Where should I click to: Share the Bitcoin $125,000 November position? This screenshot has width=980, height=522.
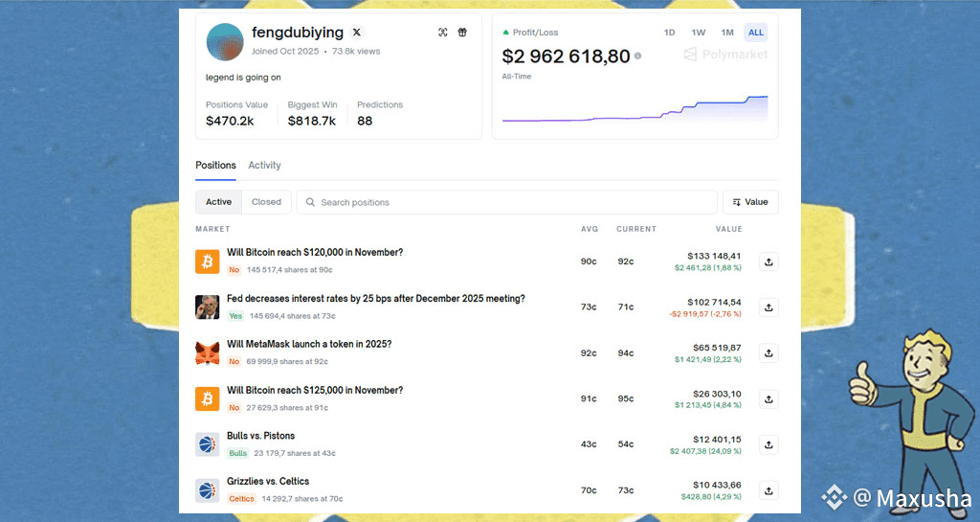768,398
